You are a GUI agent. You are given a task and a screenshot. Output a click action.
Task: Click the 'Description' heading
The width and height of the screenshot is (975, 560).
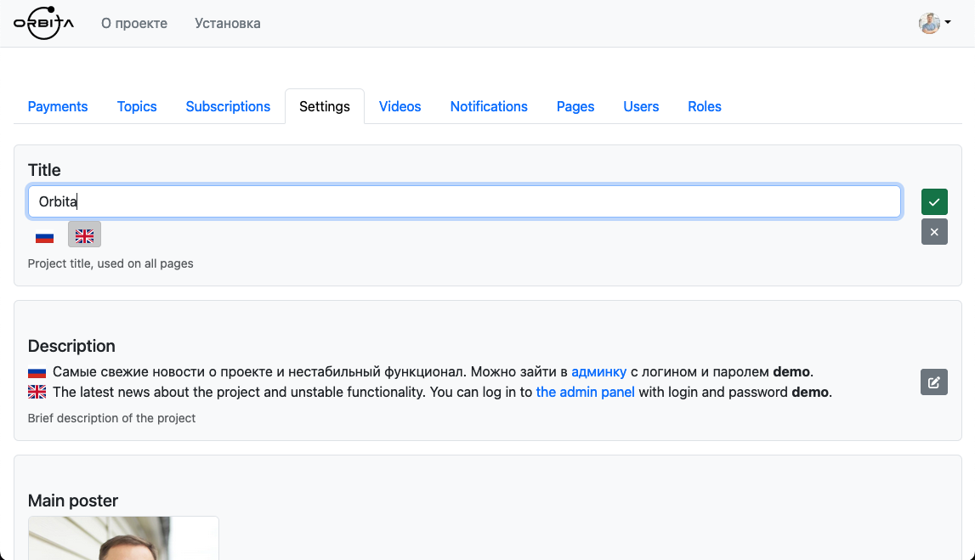[x=71, y=346]
